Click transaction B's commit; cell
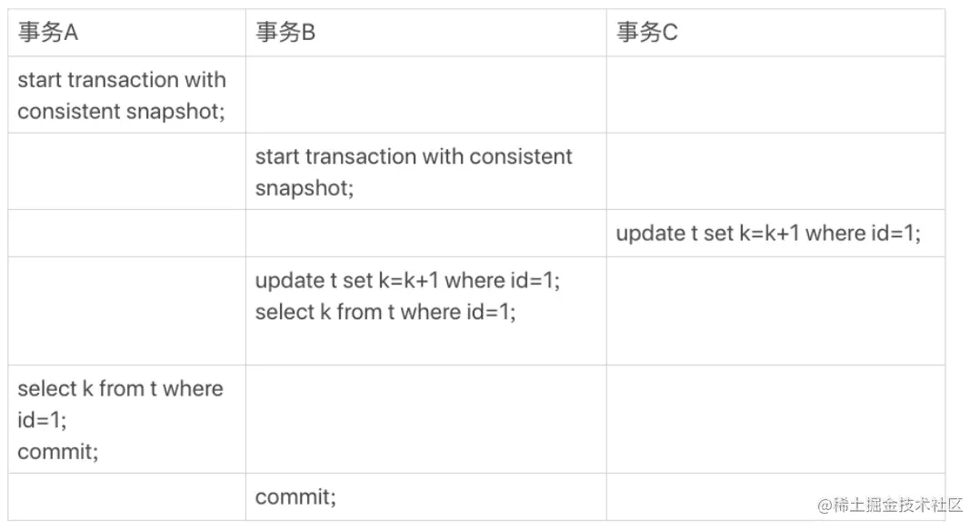Image resolution: width=980 pixels, height=531 pixels. pyautogui.click(x=295, y=497)
